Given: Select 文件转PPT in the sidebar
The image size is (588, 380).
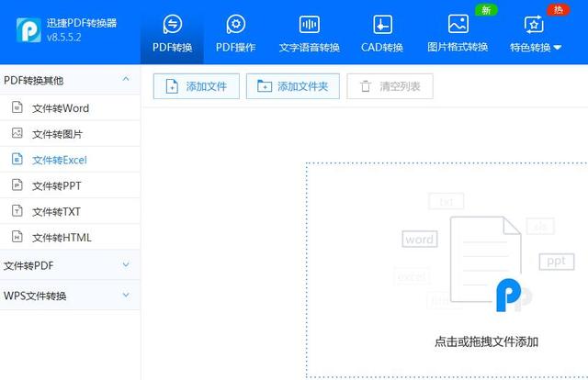Looking at the screenshot, I should pos(70,185).
